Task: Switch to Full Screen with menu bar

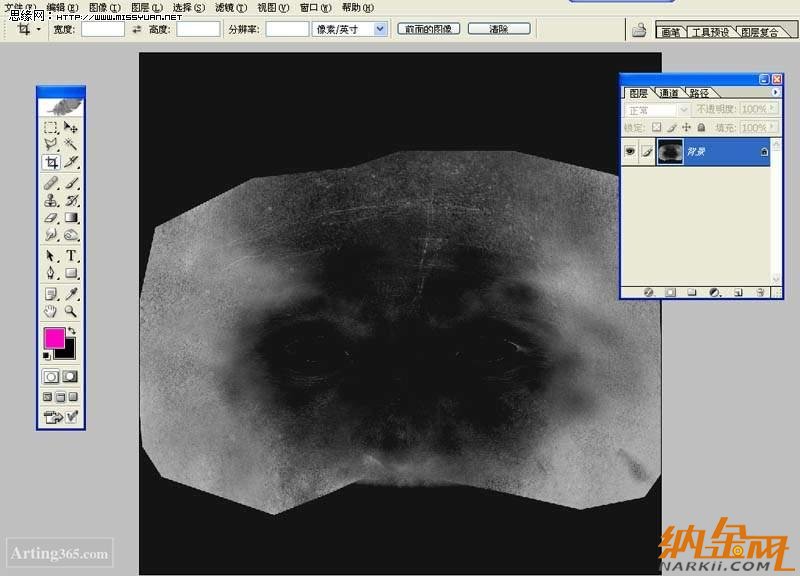Action: (60, 397)
